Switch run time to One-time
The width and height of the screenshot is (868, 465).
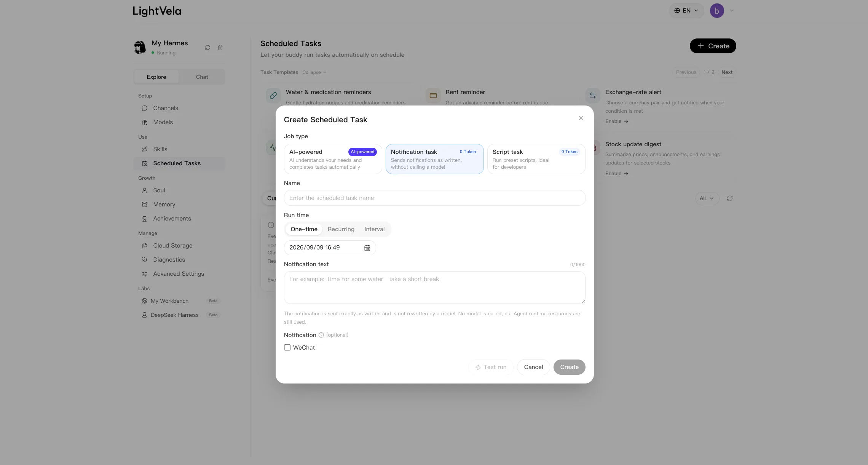[304, 229]
